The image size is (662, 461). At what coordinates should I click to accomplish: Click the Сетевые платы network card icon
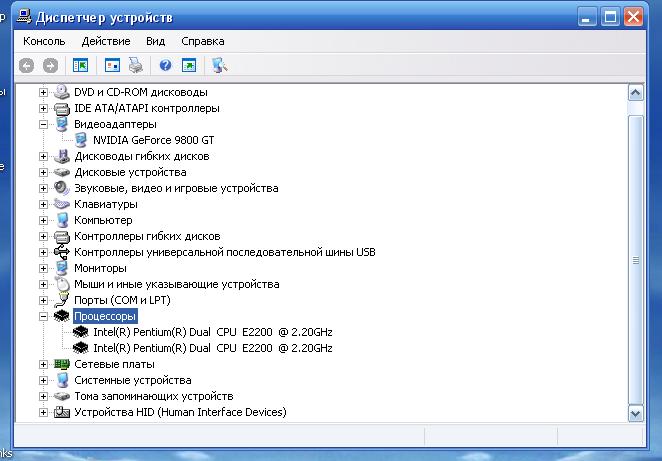(62, 364)
